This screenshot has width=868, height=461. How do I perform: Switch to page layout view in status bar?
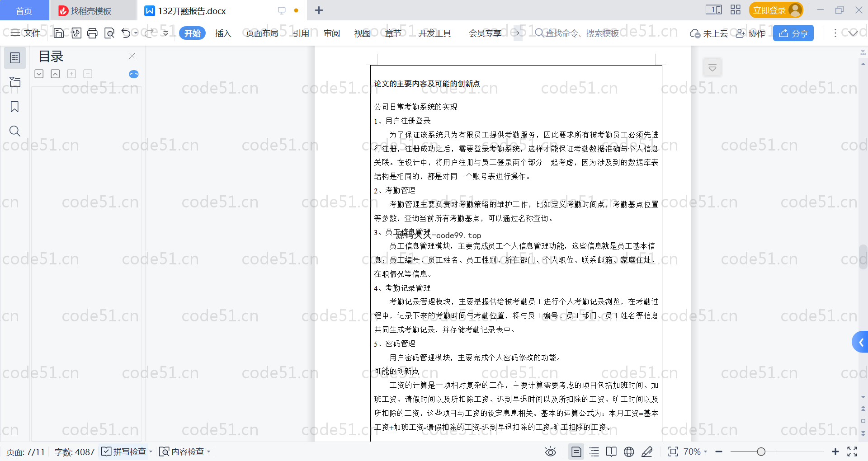click(576, 452)
